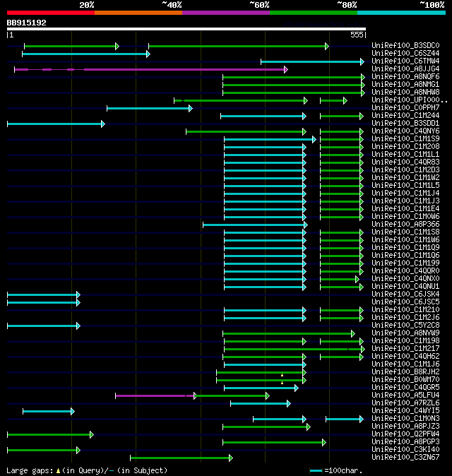452x476 pixels.
Task: Click the UniRef100_C4QNX0 label
Action: pos(405,279)
